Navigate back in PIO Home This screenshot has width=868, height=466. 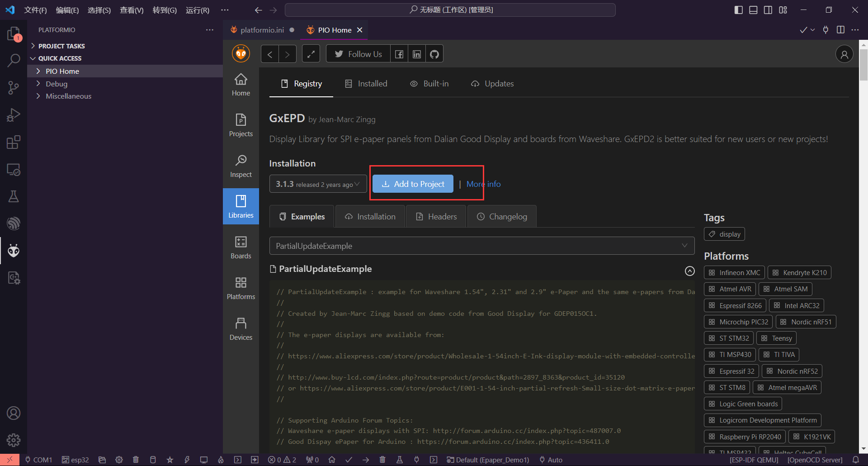click(270, 54)
